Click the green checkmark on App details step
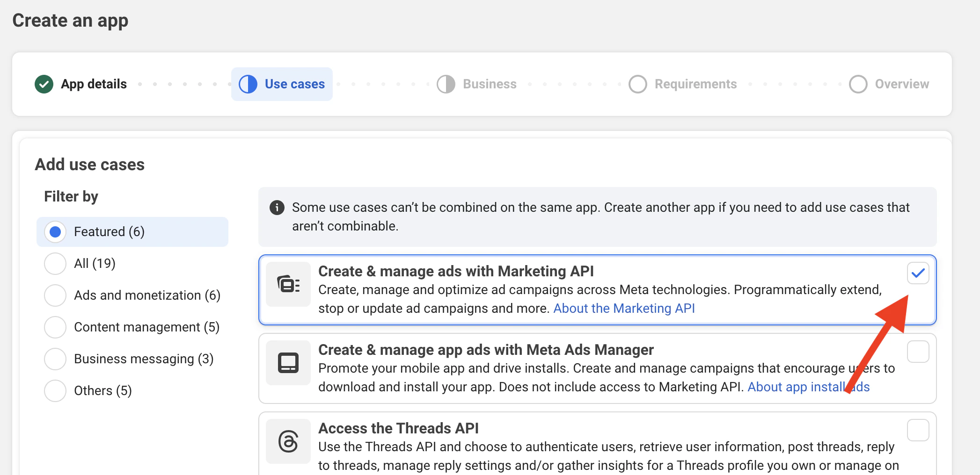This screenshot has height=475, width=980. point(44,84)
